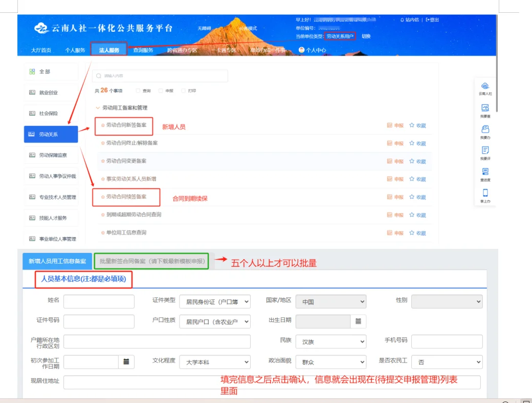Open 跨省通办专区 nav tab

(182, 50)
